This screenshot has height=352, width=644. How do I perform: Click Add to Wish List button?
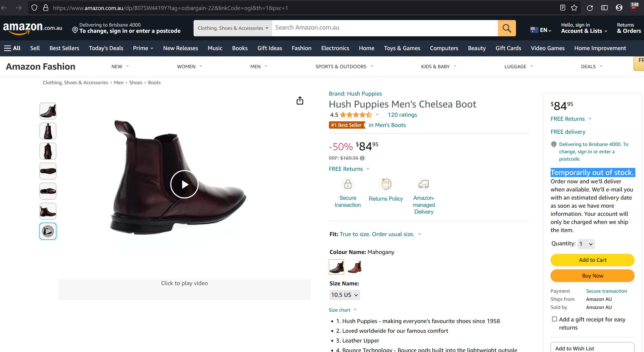(592, 348)
